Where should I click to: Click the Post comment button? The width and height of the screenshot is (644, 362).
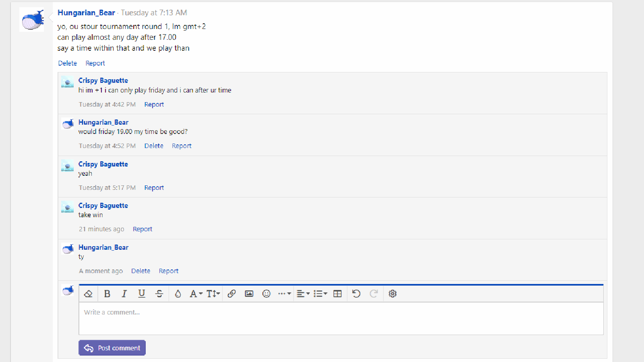pyautogui.click(x=112, y=348)
